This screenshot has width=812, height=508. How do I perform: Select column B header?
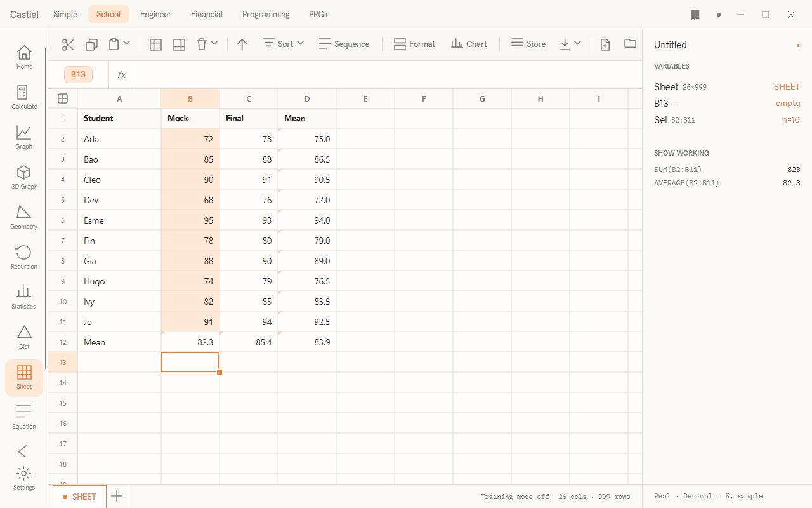point(190,98)
